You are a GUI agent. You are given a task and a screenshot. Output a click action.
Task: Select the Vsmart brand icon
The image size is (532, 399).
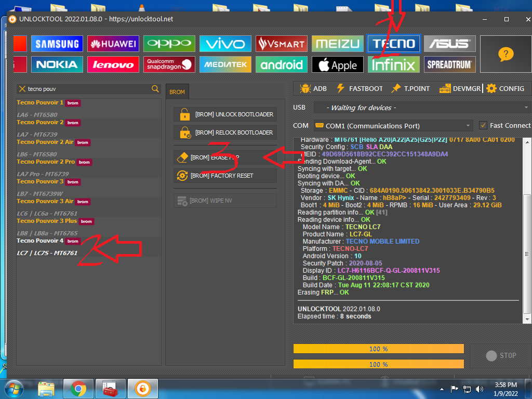[x=282, y=44]
